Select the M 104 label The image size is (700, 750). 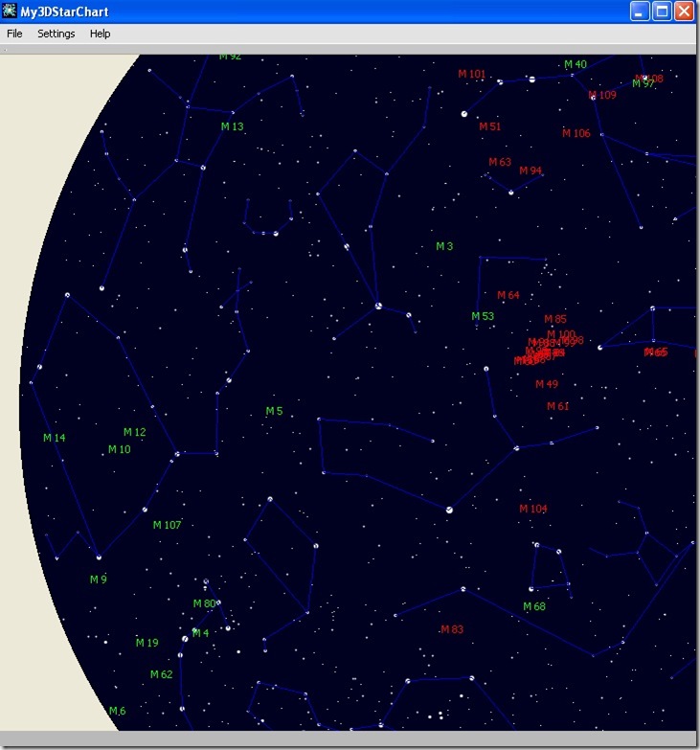pos(533,508)
